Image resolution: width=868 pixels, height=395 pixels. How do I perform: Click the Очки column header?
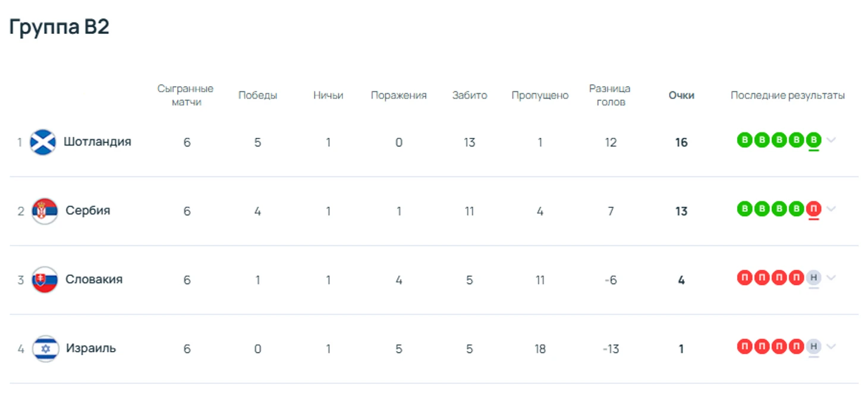coord(681,95)
